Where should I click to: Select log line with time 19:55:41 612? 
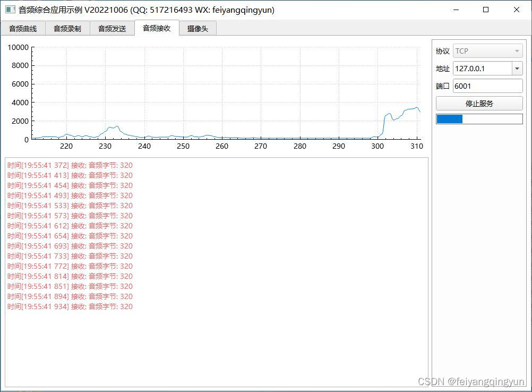click(70, 226)
